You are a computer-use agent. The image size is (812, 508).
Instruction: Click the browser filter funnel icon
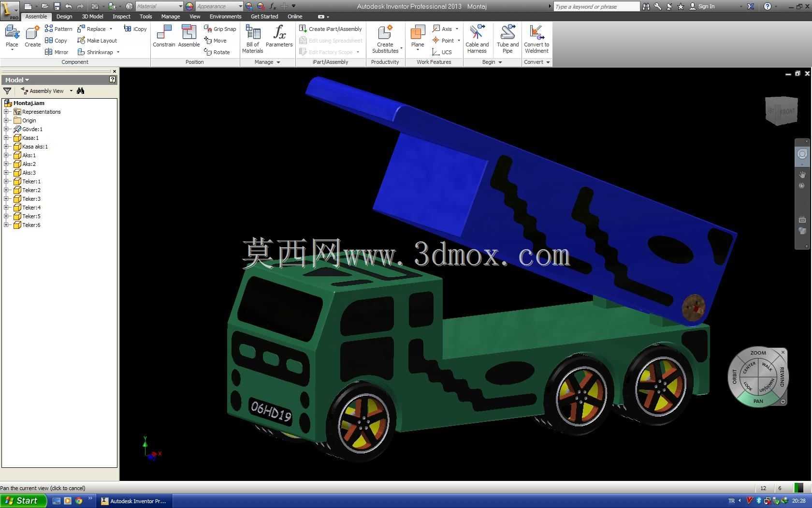click(7, 91)
